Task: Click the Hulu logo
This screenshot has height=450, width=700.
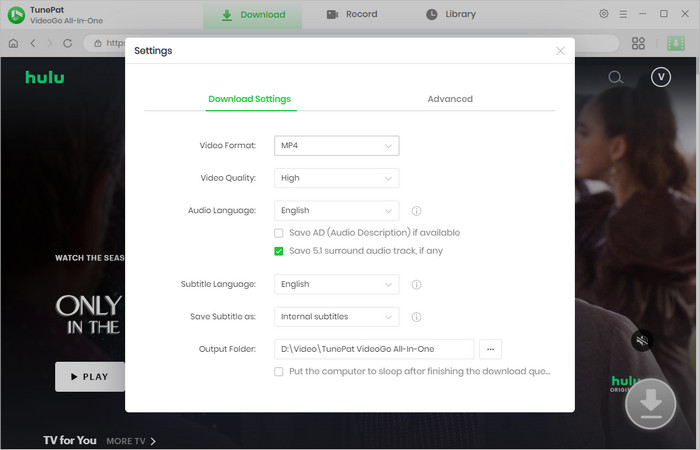Action: (x=45, y=77)
